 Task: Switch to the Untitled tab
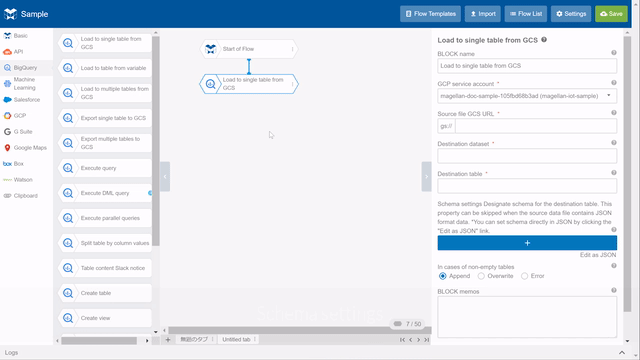(236, 340)
